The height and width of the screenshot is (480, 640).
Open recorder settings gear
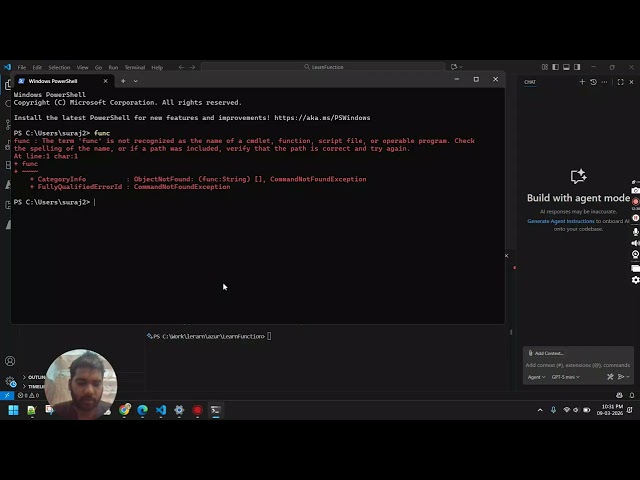(x=636, y=280)
